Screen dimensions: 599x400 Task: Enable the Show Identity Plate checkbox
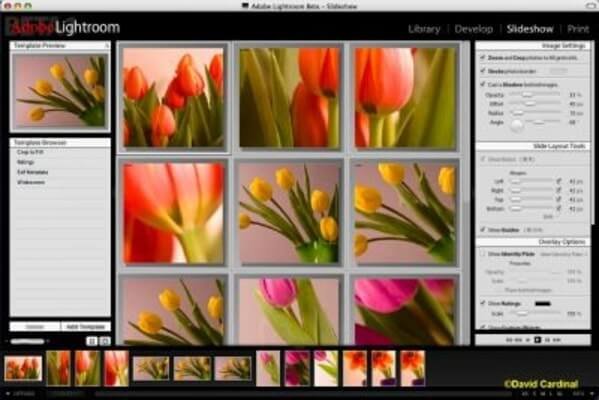pyautogui.click(x=483, y=254)
